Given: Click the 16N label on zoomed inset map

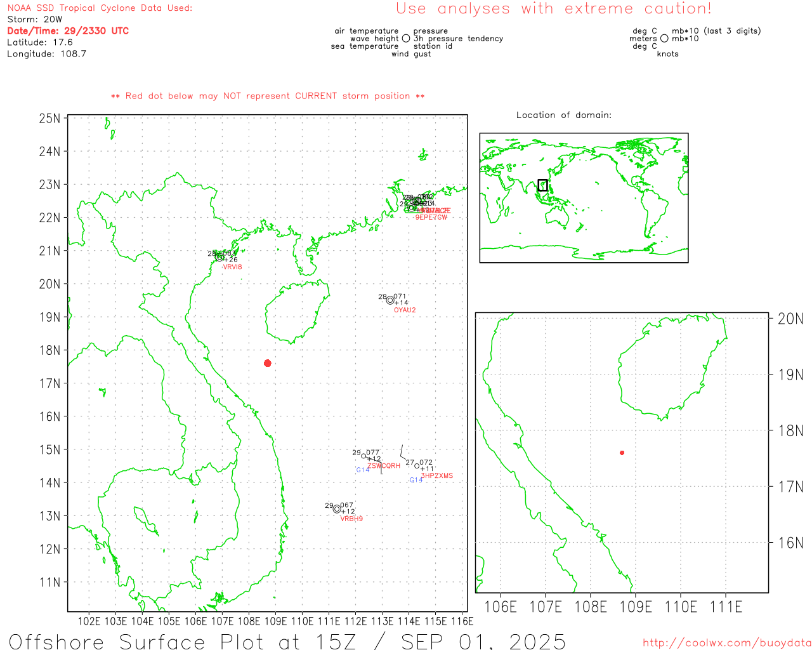Looking at the screenshot, I should click(790, 543).
